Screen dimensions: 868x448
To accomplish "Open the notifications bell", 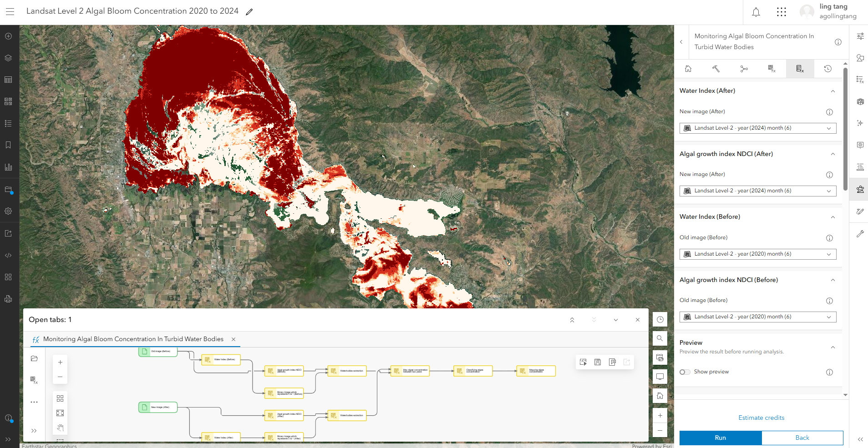I will click(756, 12).
